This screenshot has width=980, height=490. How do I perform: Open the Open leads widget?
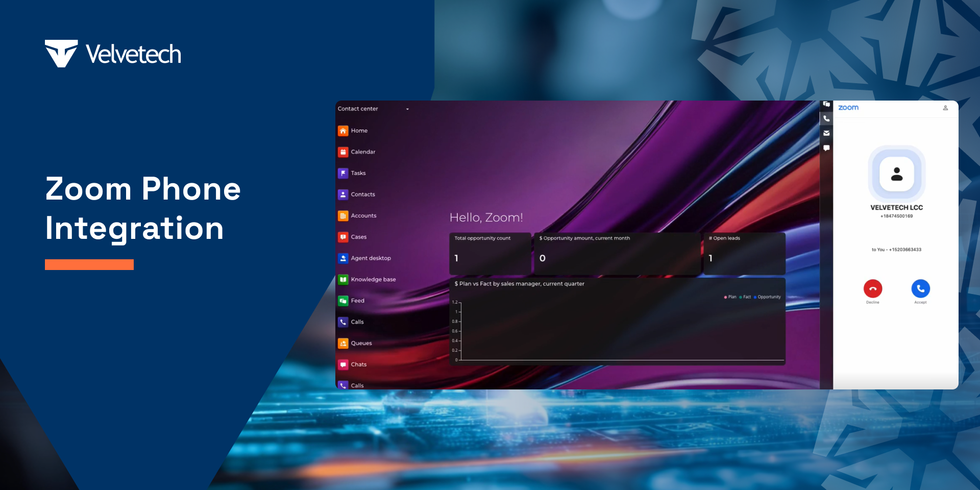pos(744,254)
